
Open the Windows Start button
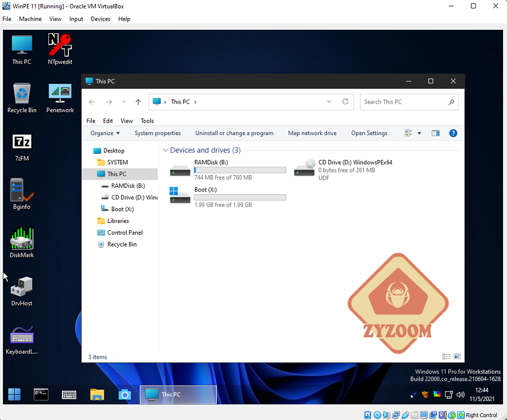(14, 395)
